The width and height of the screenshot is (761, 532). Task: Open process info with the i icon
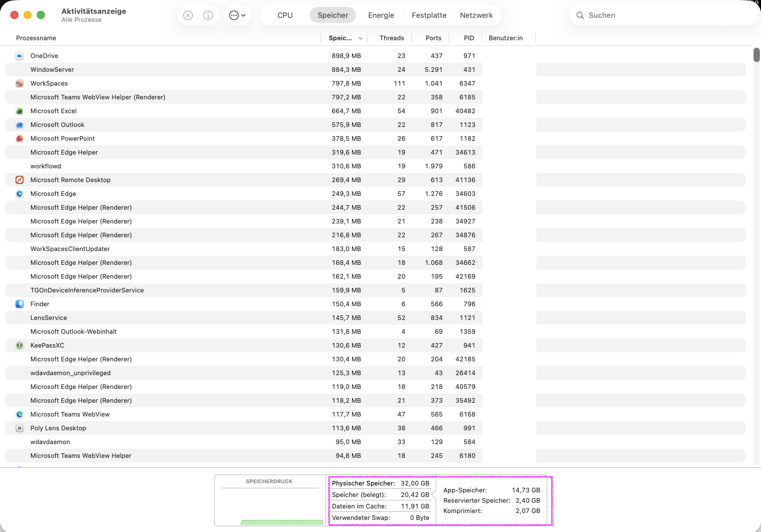point(208,16)
